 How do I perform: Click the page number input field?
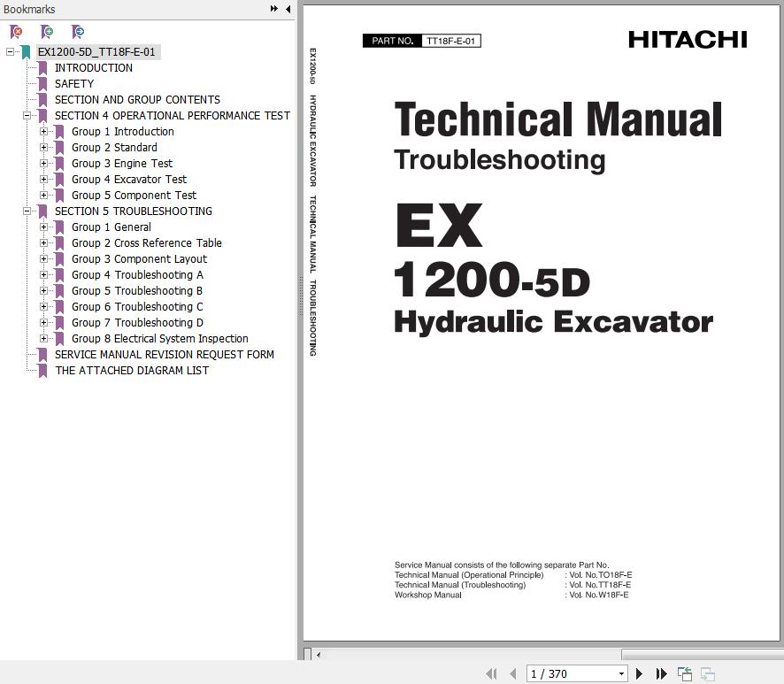click(569, 674)
